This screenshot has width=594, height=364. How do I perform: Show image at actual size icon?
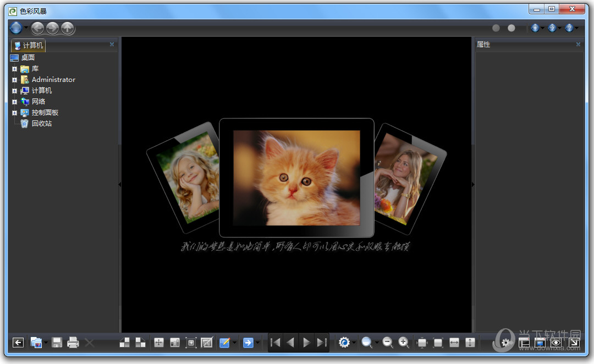pos(438,343)
